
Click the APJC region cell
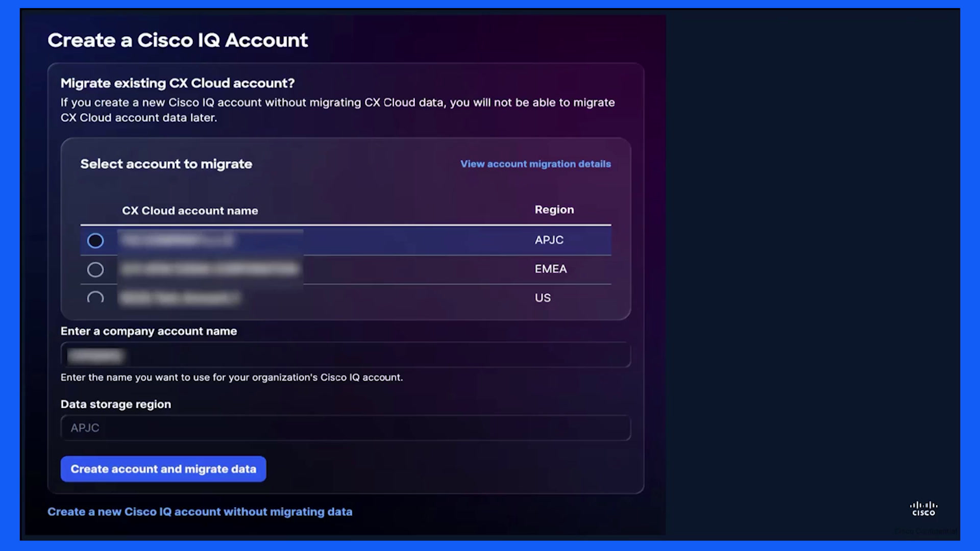pyautogui.click(x=549, y=240)
